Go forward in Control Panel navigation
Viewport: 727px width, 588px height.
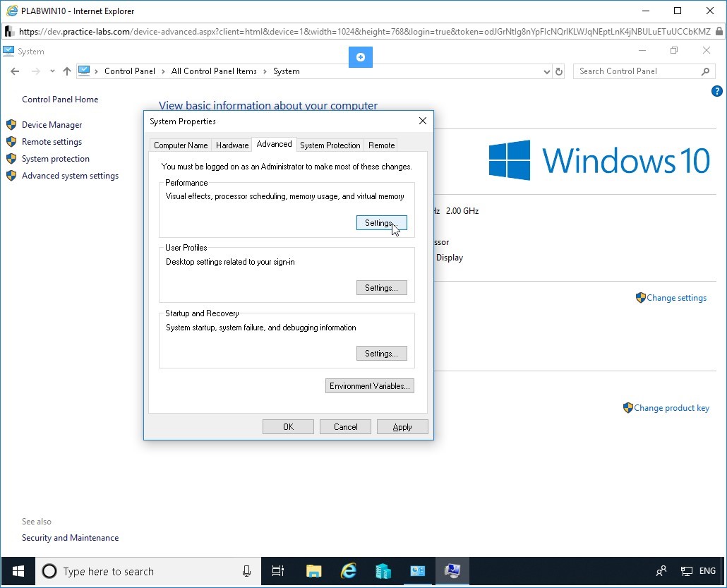click(36, 71)
